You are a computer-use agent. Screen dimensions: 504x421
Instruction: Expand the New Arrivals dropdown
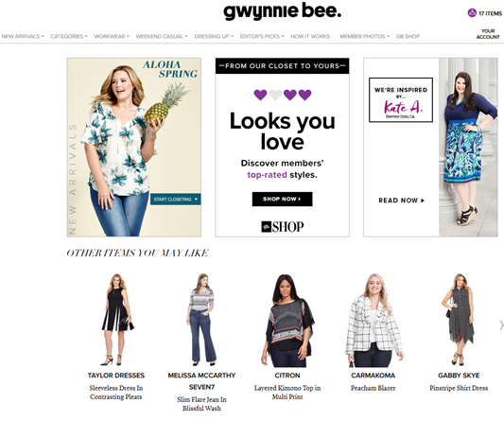(23, 36)
